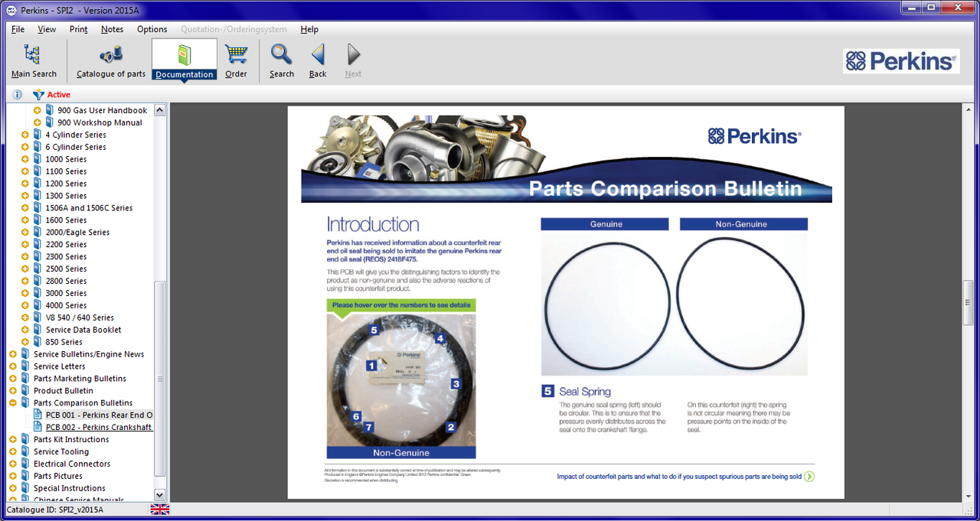Viewport: 980px width, 521px height.
Task: Click the Non-Genuine seal spring image
Action: tap(741, 304)
